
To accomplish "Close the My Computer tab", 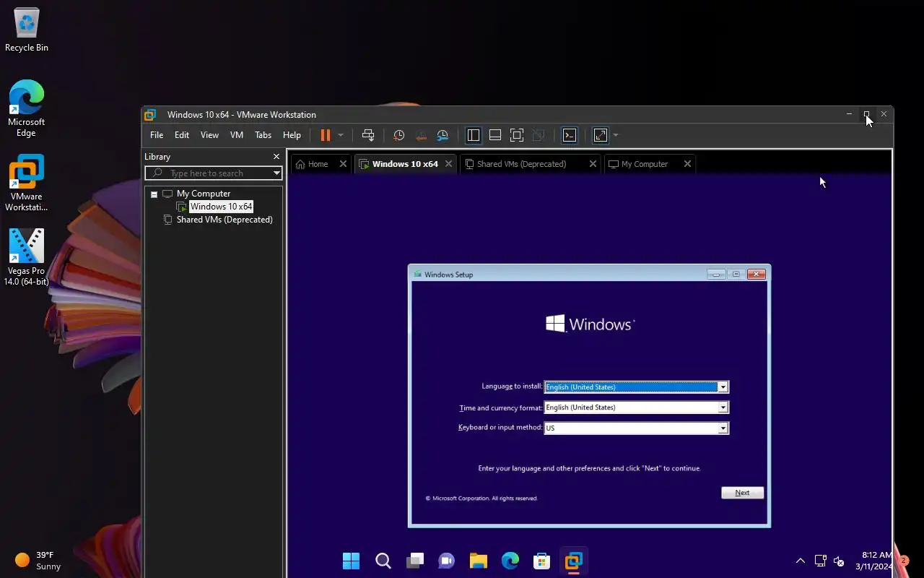I will 687,164.
